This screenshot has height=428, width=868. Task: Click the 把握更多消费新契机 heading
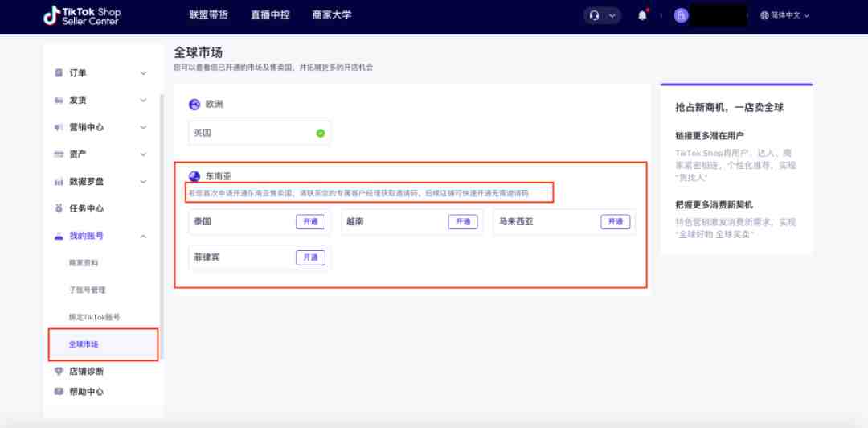(x=714, y=204)
